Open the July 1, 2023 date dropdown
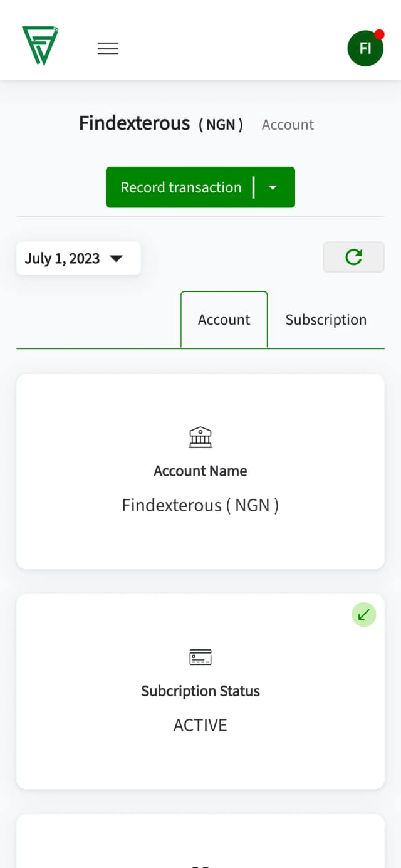 [78, 258]
